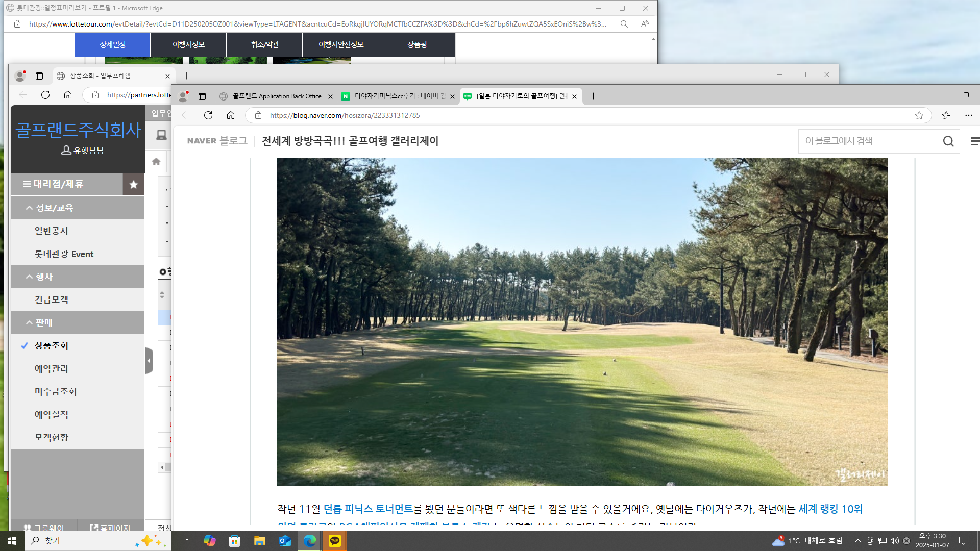Viewport: 980px width, 551px height.
Task: Click NAVER 블로그 logo link
Action: coord(217,141)
